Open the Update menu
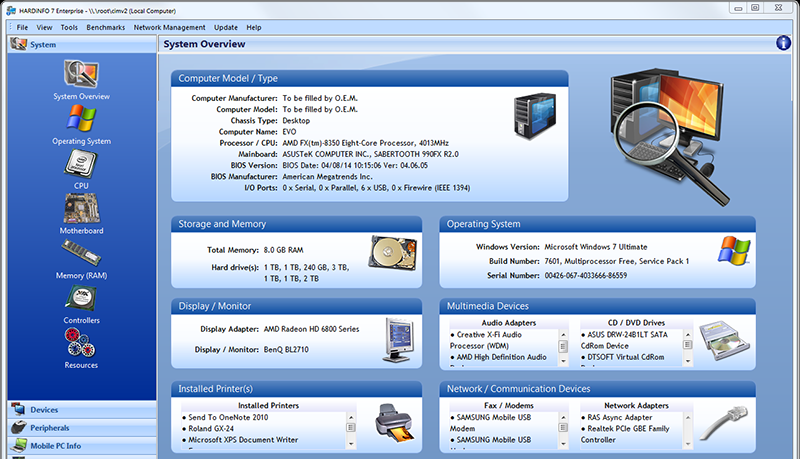This screenshot has width=800, height=459. coord(226,28)
